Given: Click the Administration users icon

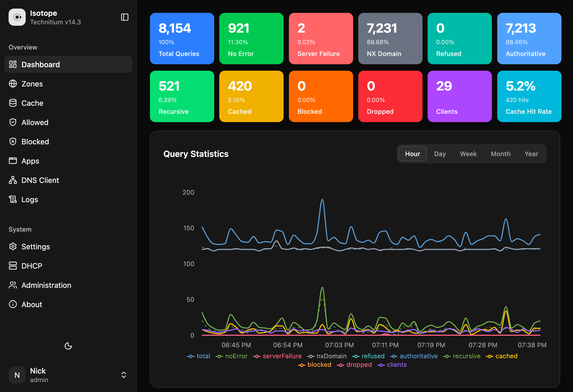Looking at the screenshot, I should click(x=13, y=285).
